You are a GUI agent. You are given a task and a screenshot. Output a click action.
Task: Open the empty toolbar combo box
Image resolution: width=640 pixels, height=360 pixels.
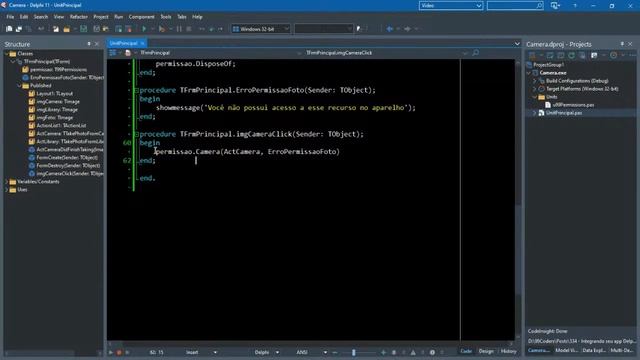323,29
